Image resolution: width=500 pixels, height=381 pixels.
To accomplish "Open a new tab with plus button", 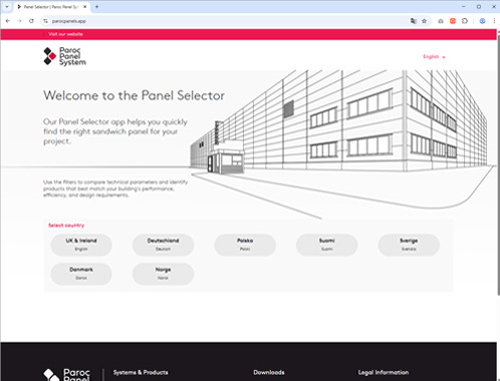I will click(x=97, y=7).
